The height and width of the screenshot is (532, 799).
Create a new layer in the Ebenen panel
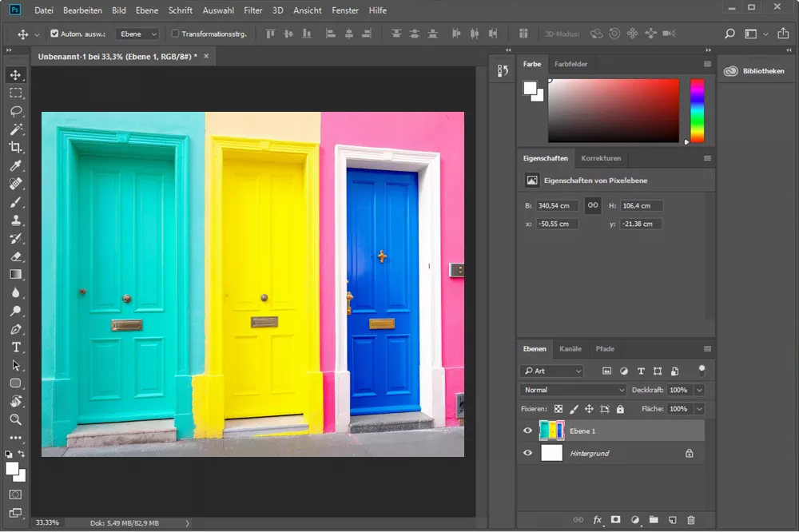tap(672, 518)
